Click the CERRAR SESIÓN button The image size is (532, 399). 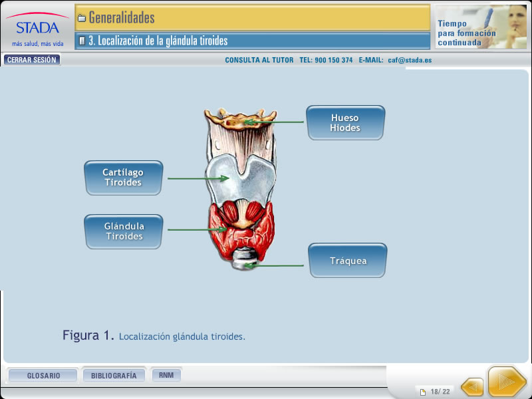[32, 60]
